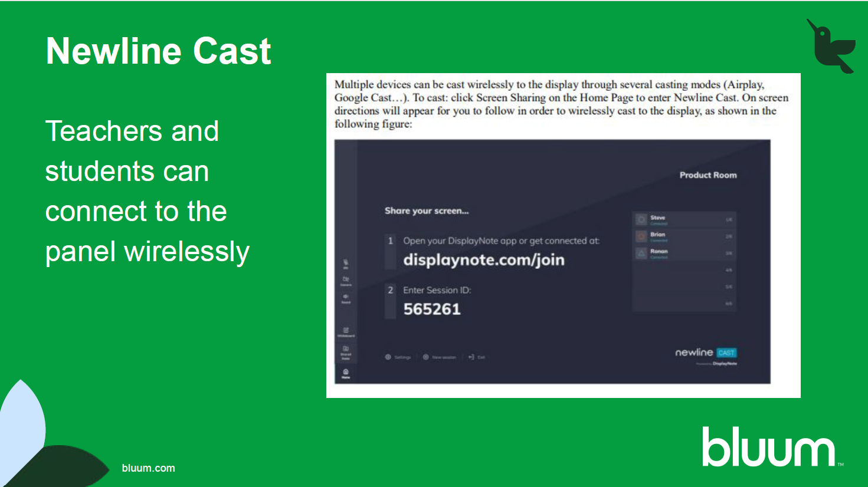Viewport: 868px width, 487px height.
Task: Click Steve's avatar icon
Action: [641, 220]
